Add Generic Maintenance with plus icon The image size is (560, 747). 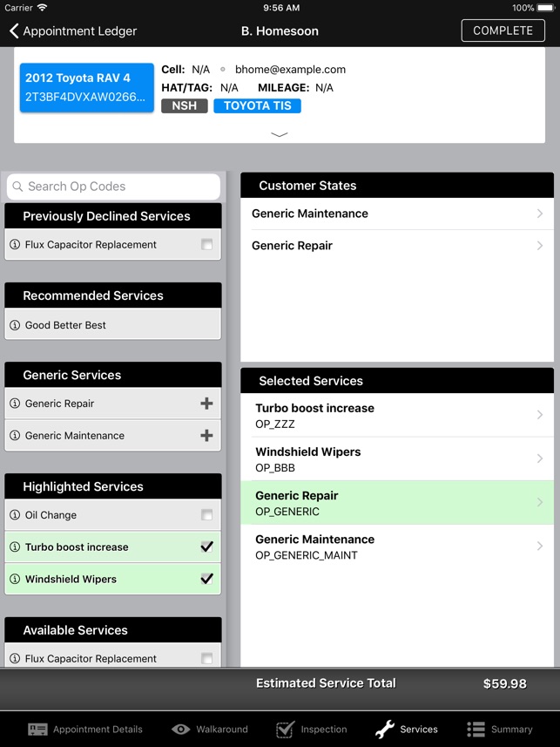pos(206,436)
